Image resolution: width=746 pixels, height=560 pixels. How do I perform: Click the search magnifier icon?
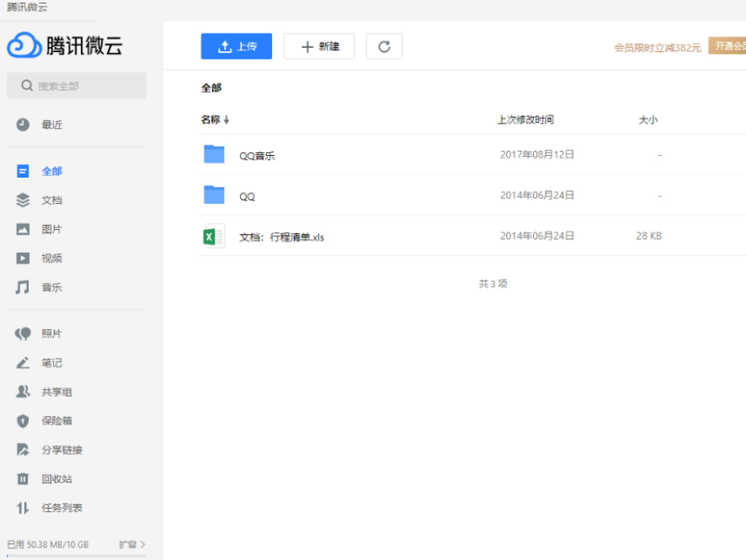[27, 85]
